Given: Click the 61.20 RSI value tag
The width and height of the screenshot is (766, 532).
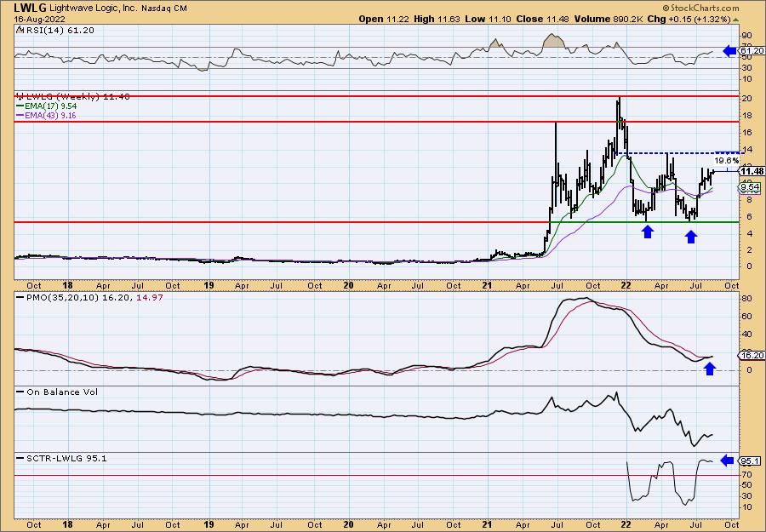Looking at the screenshot, I should tap(752, 51).
